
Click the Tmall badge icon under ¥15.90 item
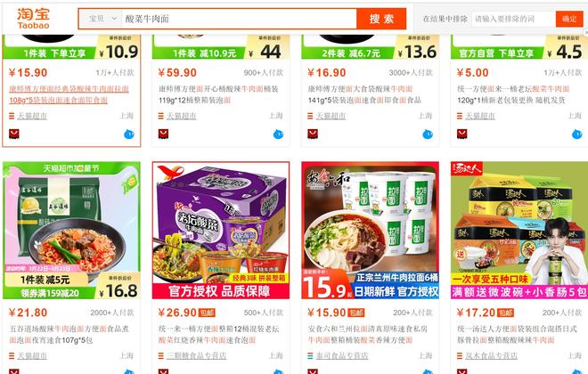click(14, 134)
